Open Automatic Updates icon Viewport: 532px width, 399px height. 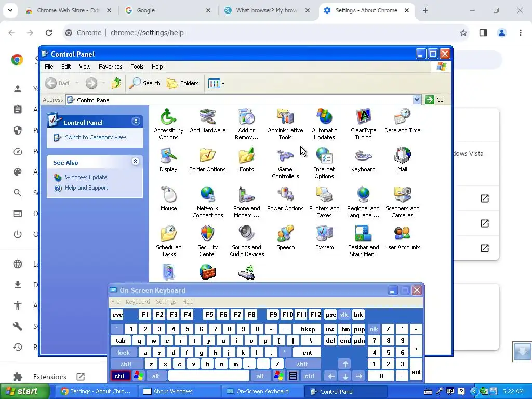pyautogui.click(x=324, y=124)
